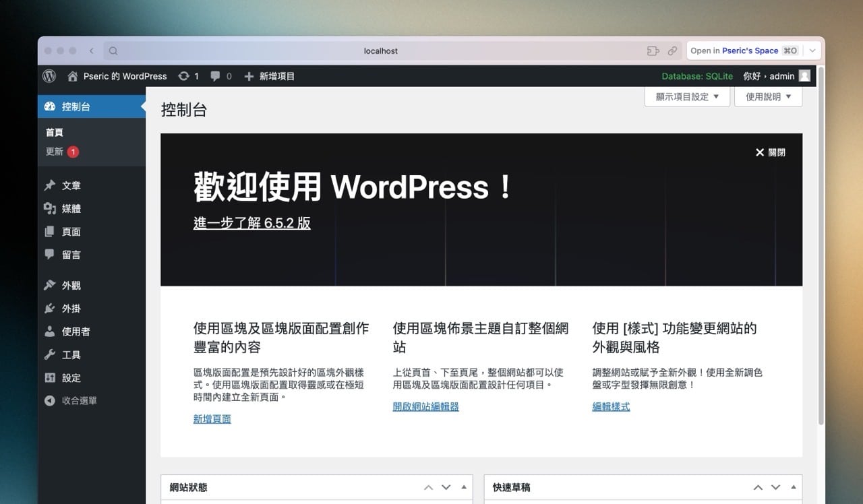The height and width of the screenshot is (504, 863).
Task: Click the 文章 pushpin icon
Action: coord(49,185)
